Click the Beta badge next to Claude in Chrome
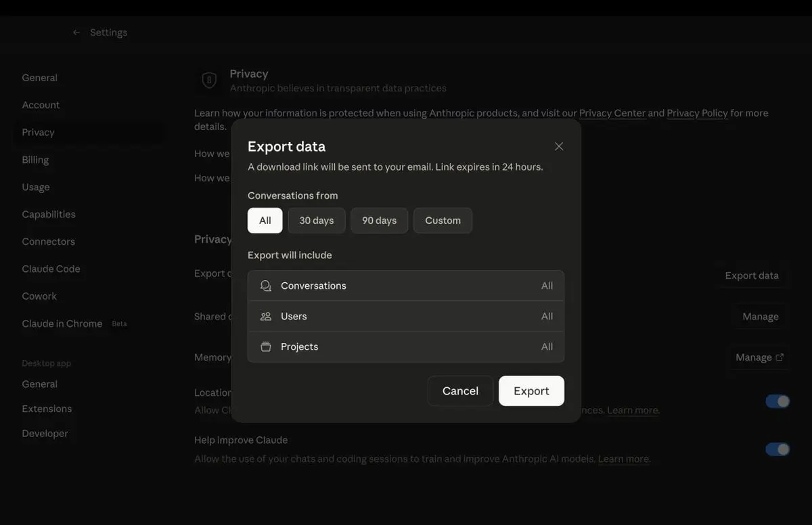Viewport: 812px width, 525px height. [119, 324]
